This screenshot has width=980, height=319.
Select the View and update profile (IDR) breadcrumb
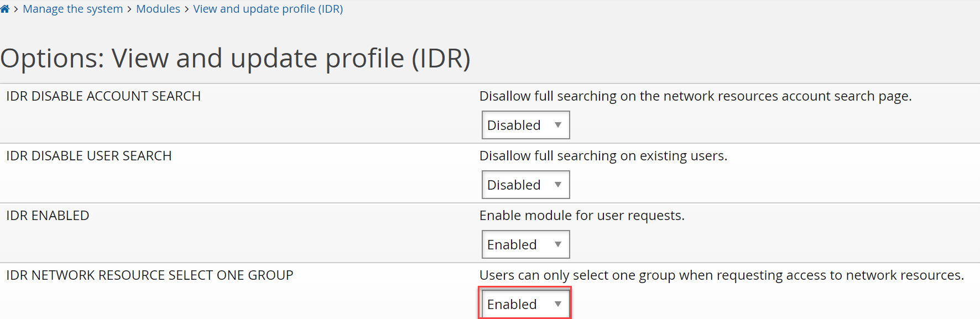[268, 8]
